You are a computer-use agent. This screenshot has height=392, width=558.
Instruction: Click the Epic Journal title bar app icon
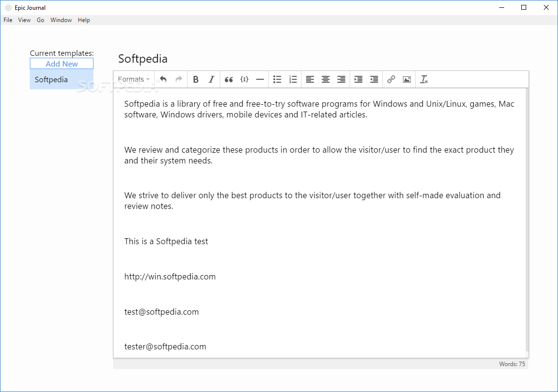tap(8, 7)
